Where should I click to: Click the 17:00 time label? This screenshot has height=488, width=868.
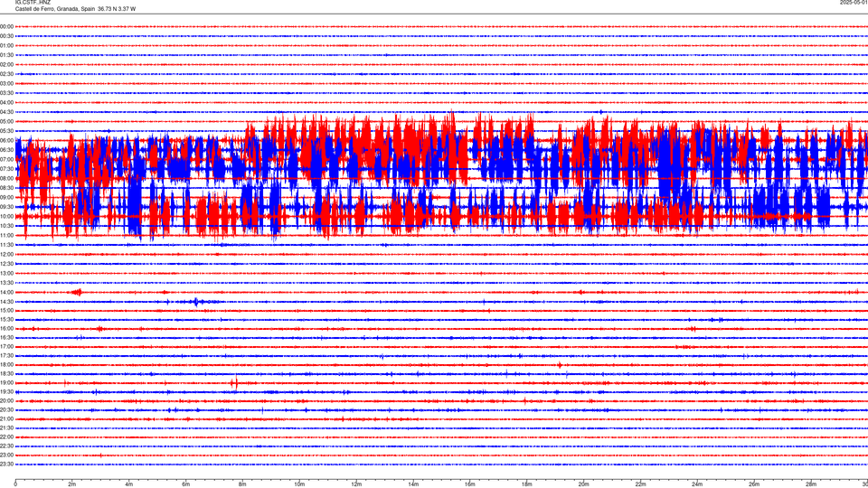coord(6,346)
